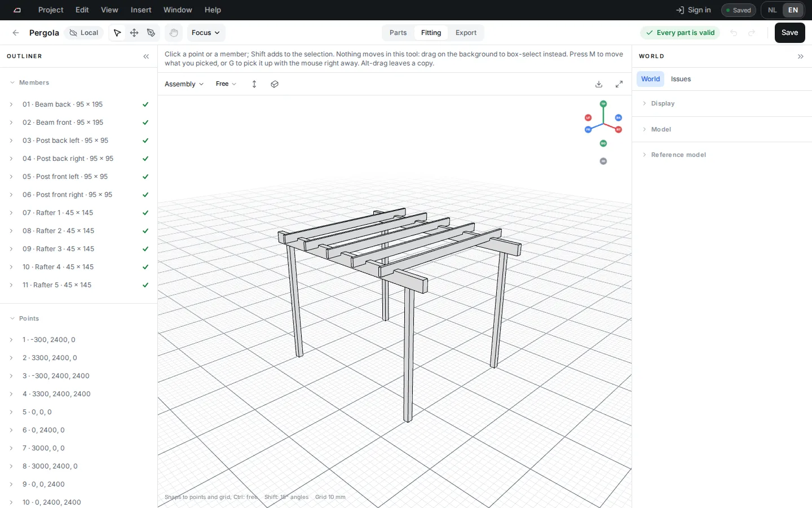Screen dimensions: 812x508
Task: Activate the pen draw tool
Action: [x=151, y=33]
